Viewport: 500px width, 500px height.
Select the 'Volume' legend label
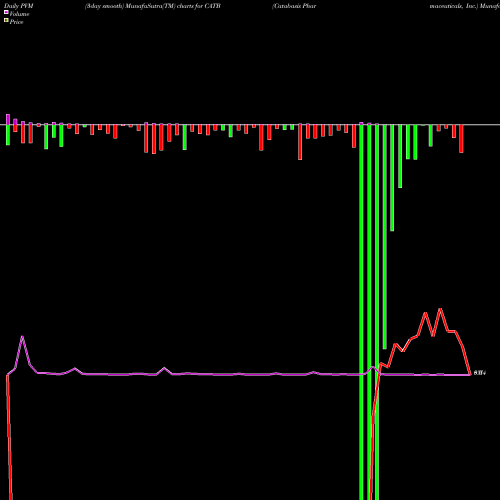click(x=19, y=14)
